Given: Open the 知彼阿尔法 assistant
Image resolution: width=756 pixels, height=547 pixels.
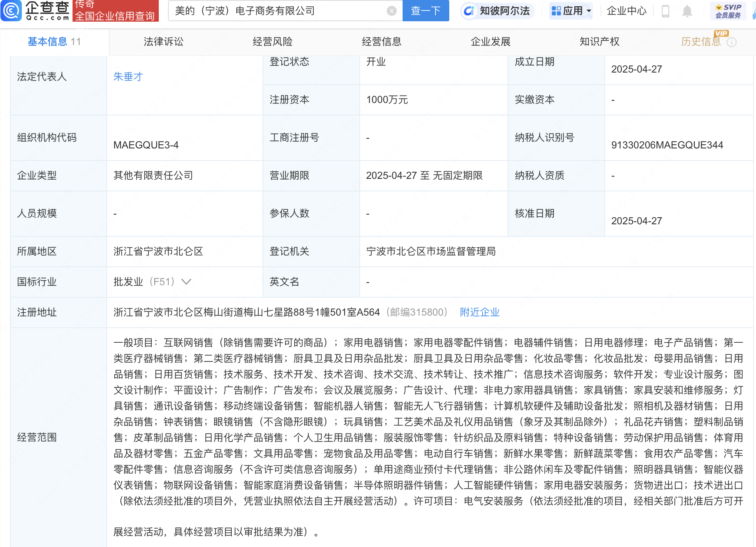Looking at the screenshot, I should coord(497,11).
